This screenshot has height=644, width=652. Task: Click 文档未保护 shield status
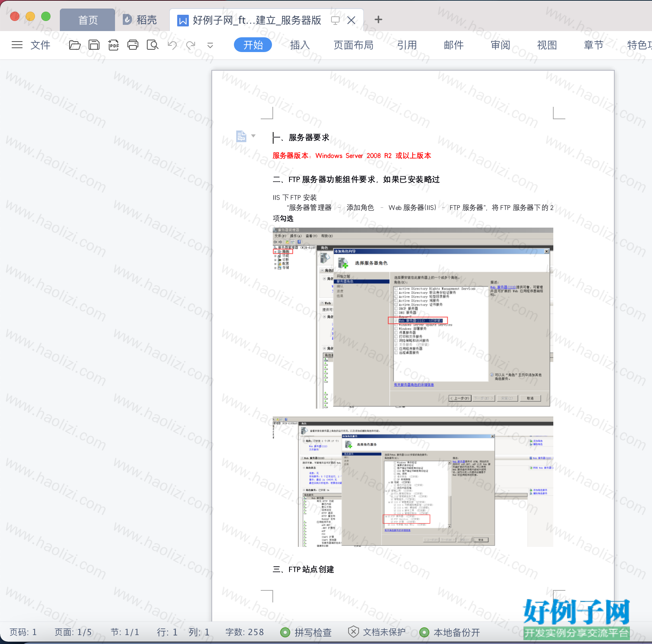coord(377,632)
